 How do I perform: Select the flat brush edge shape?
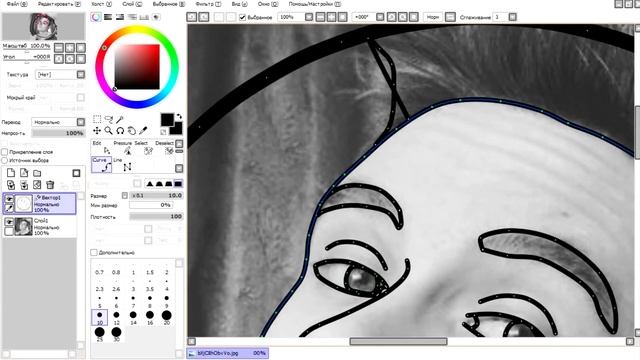coord(178,184)
